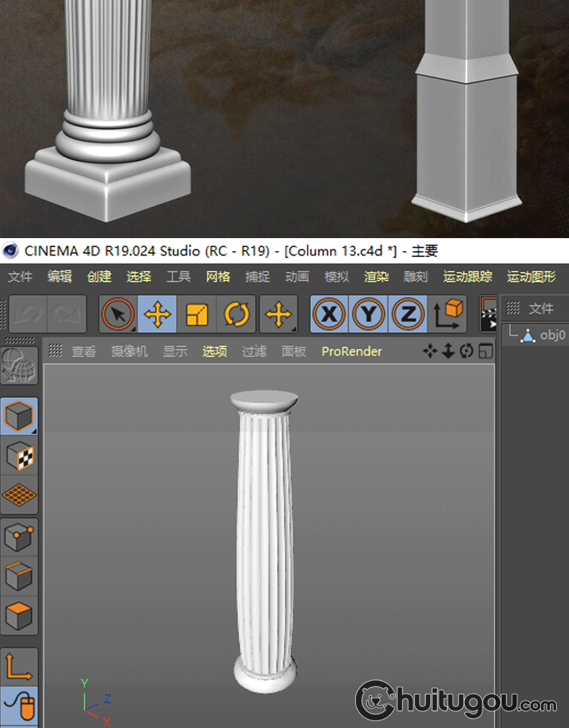Activate the Move tool in toolbar
569x728 pixels.
(x=158, y=314)
